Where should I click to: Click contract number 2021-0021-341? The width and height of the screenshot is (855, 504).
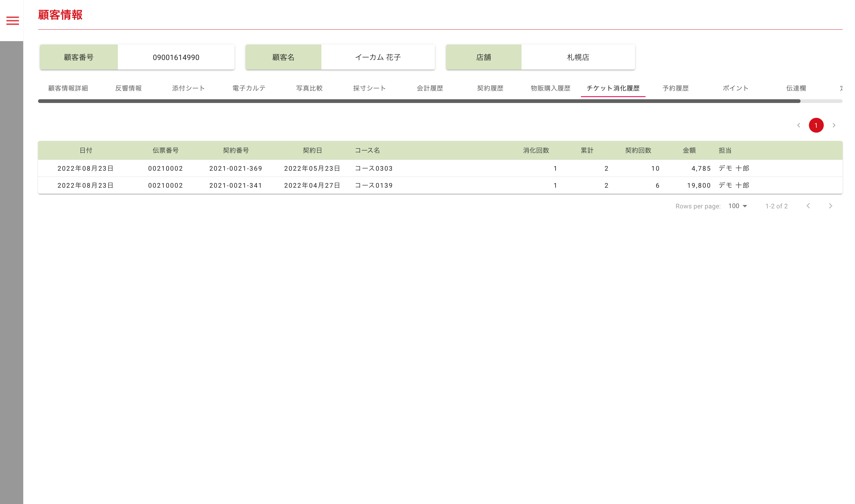tap(236, 186)
